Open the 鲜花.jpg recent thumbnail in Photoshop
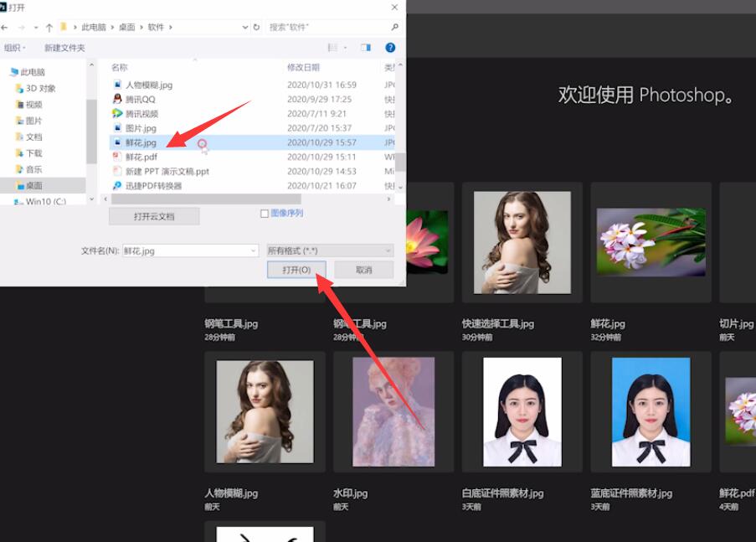 tap(651, 242)
